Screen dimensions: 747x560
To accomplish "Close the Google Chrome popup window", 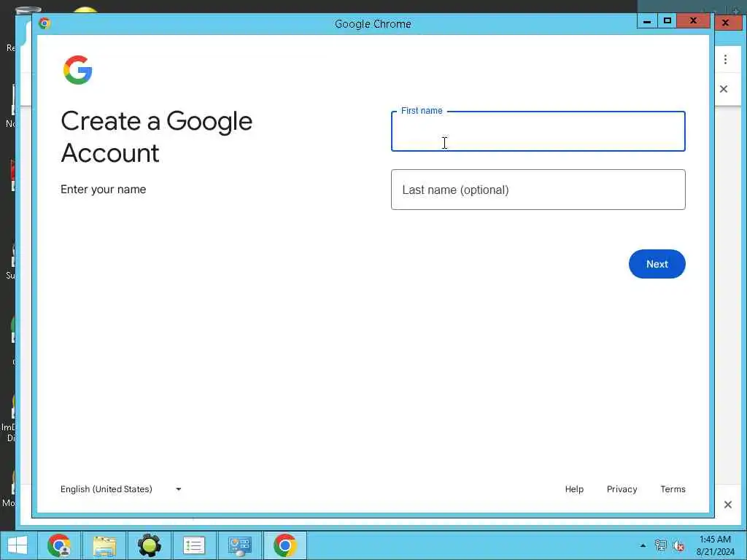I will click(694, 21).
